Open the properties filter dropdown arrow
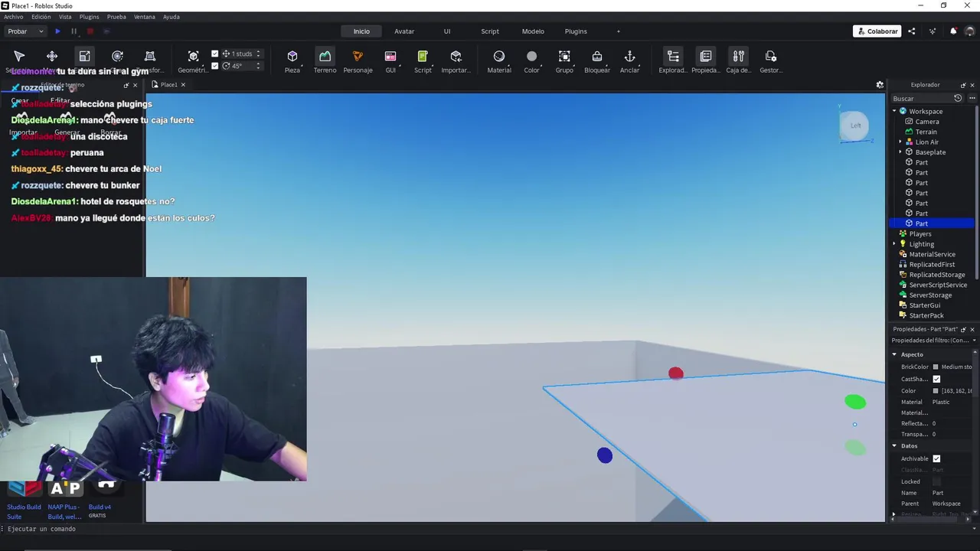980x551 pixels. tap(974, 341)
